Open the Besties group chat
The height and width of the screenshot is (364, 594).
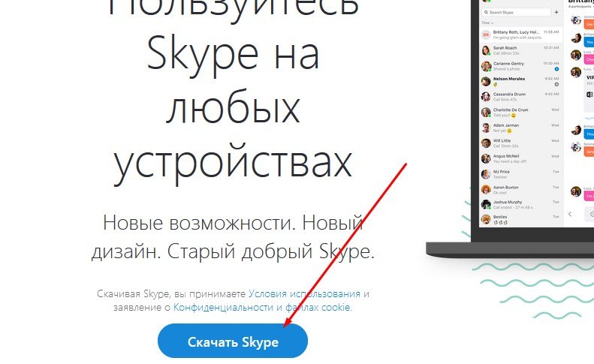[x=521, y=219]
